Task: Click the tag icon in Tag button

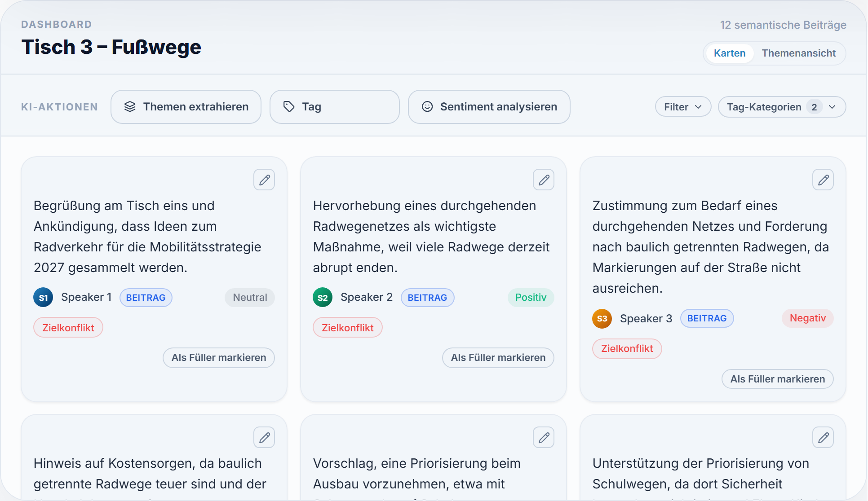Action: (x=289, y=107)
